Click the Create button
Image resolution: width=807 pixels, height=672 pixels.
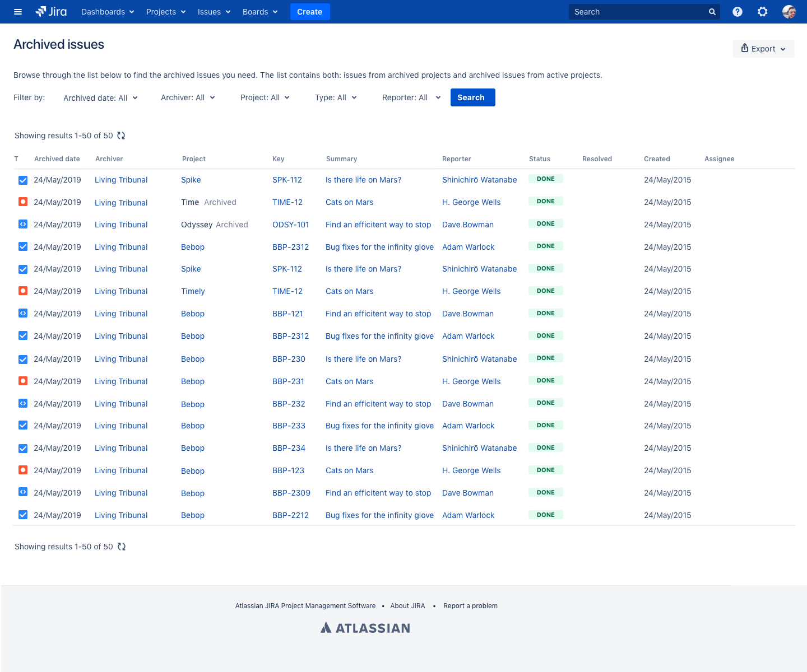[x=309, y=12]
